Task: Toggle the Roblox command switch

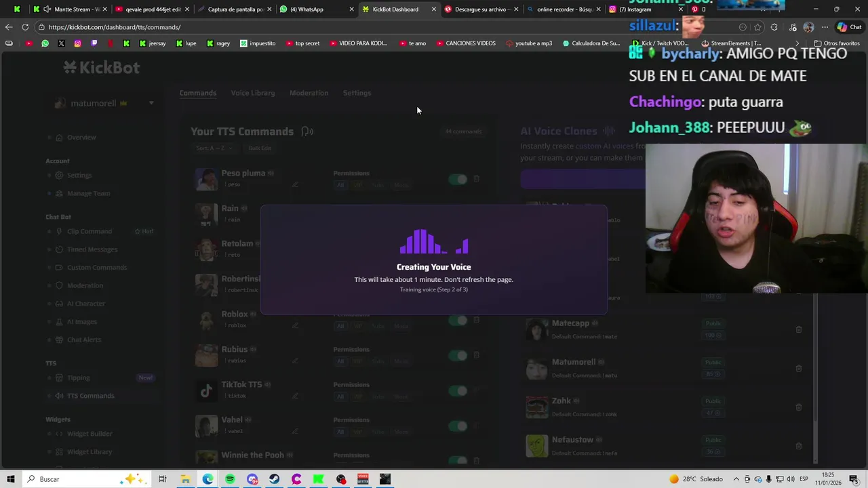Action: point(458,320)
